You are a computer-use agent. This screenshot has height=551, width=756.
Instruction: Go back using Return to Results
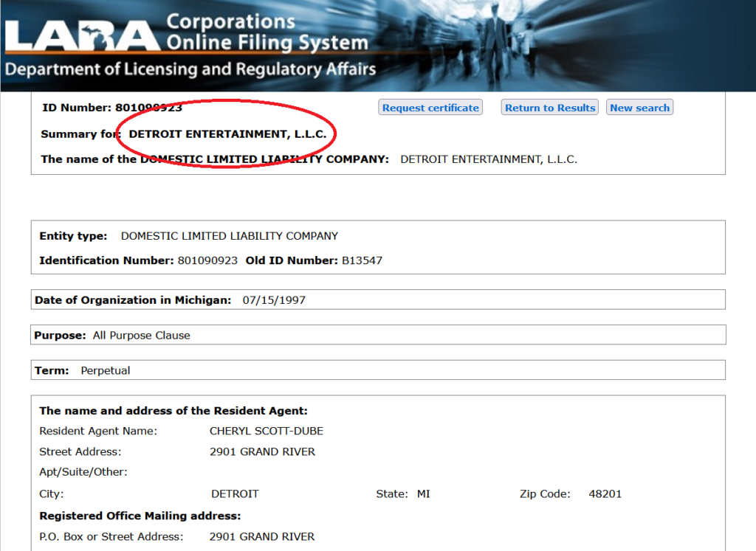(549, 108)
